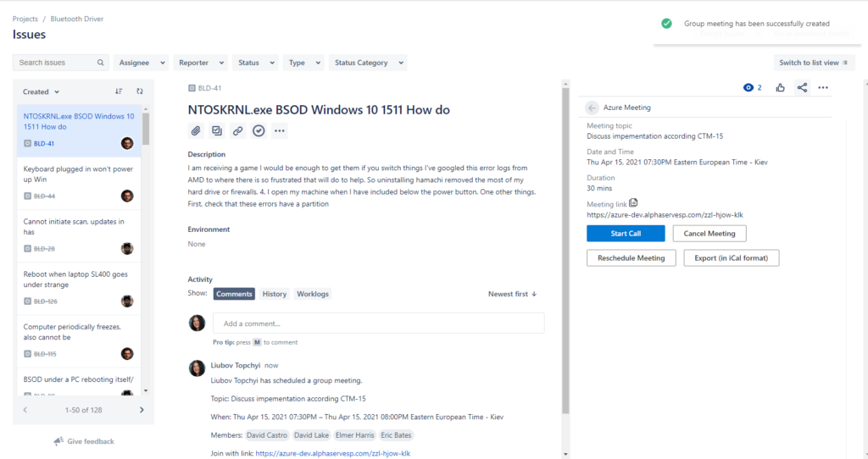This screenshot has height=459, width=868.
Task: Go back from Azure Meeting panel
Action: coord(592,108)
